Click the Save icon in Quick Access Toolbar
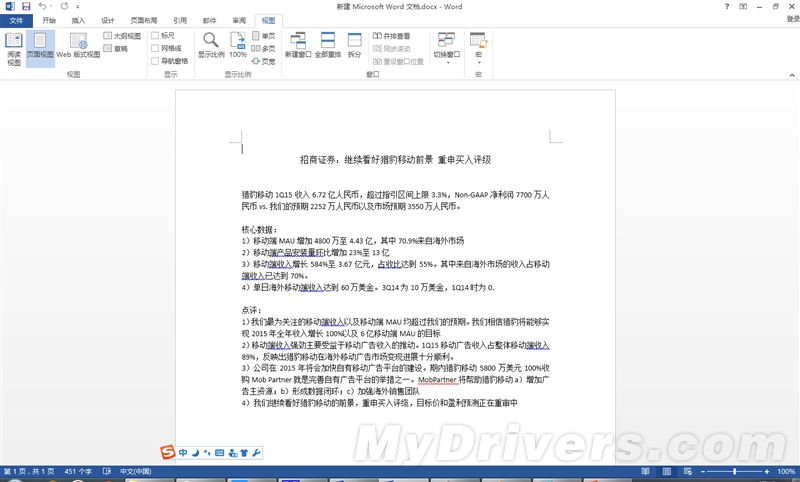This screenshot has height=482, width=800. pos(26,7)
